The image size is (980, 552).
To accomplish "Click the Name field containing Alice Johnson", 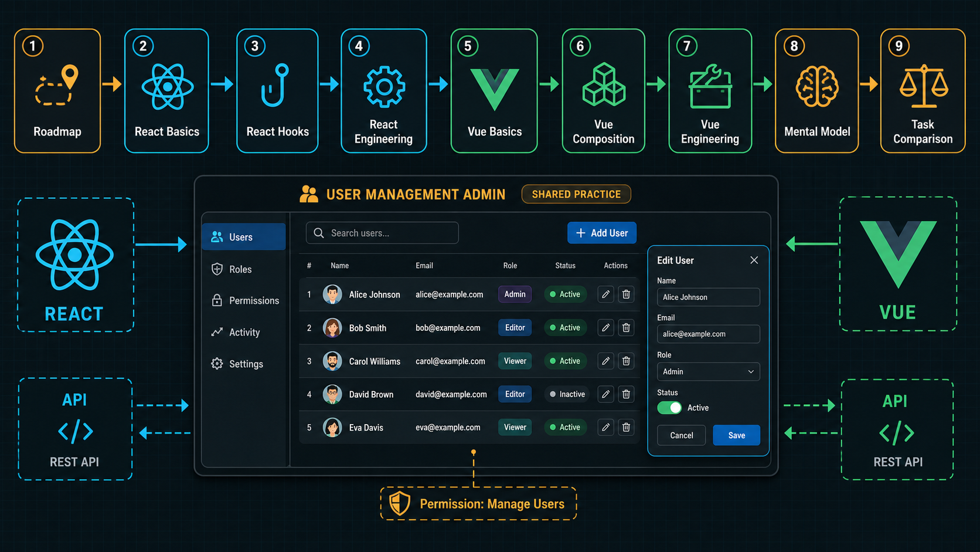I will point(708,297).
